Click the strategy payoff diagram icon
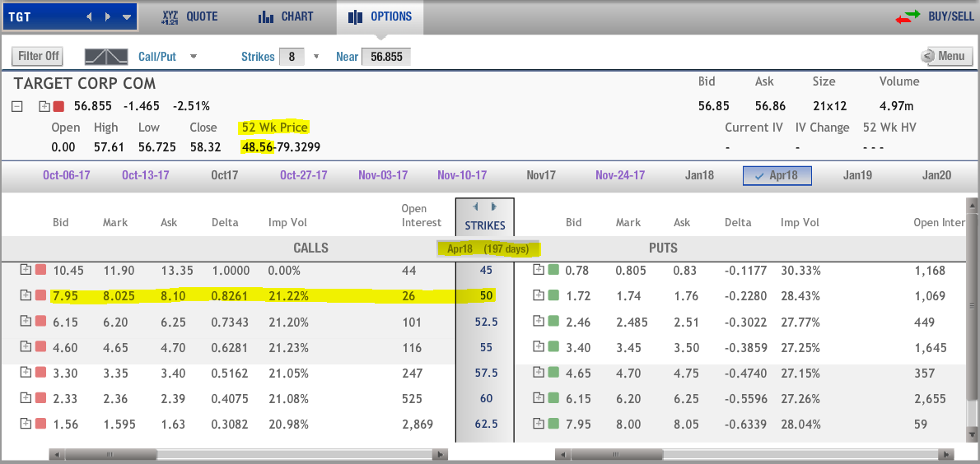 (x=106, y=57)
